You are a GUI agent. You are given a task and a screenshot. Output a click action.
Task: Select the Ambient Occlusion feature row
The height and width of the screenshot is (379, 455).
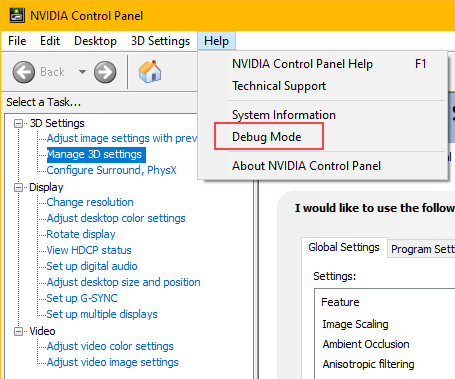366,344
